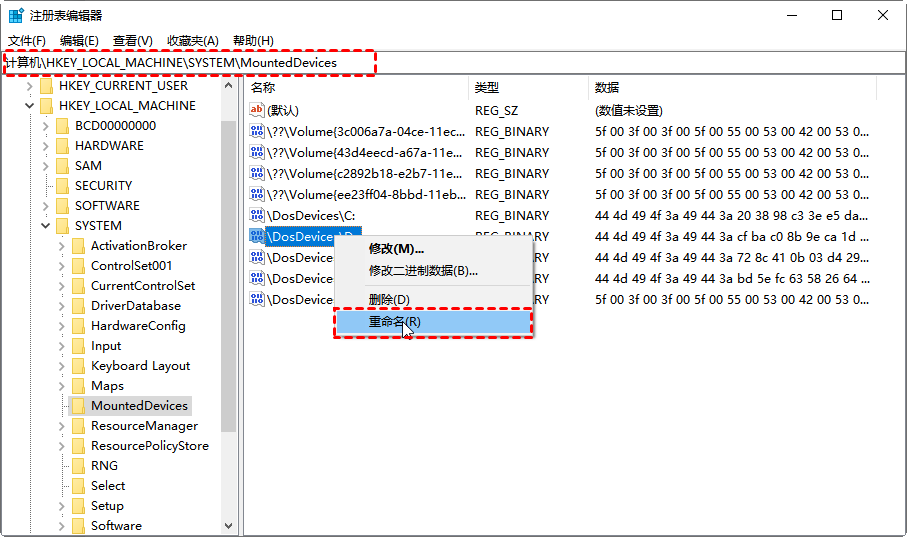The width and height of the screenshot is (907, 537).
Task: Click the Keyboard Layout folder icon
Action: tap(79, 366)
